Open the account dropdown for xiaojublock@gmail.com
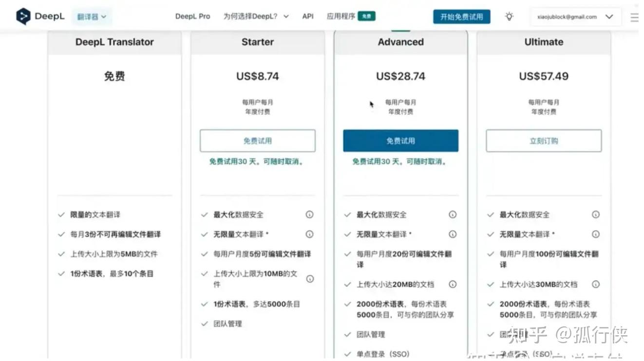This screenshot has width=644, height=361. coord(575,16)
